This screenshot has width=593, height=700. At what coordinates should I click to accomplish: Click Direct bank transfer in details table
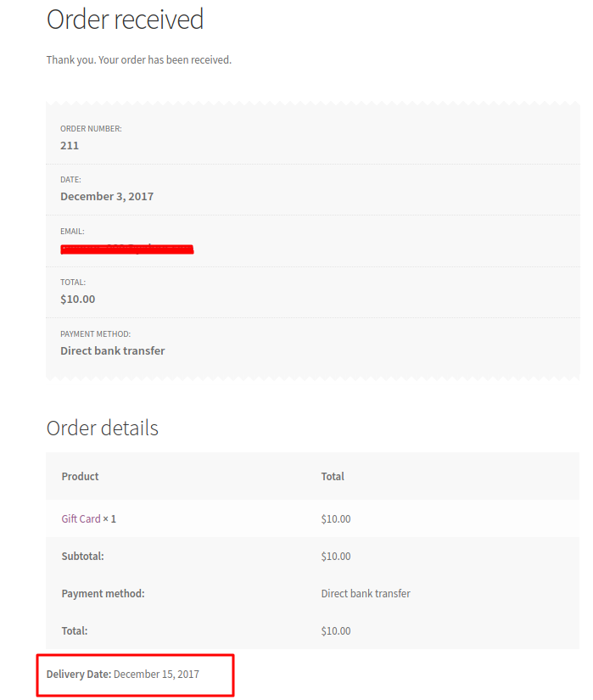pyautogui.click(x=366, y=593)
